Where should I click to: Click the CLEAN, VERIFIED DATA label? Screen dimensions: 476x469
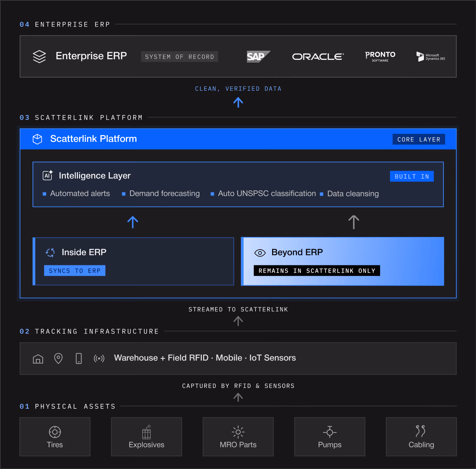click(238, 89)
